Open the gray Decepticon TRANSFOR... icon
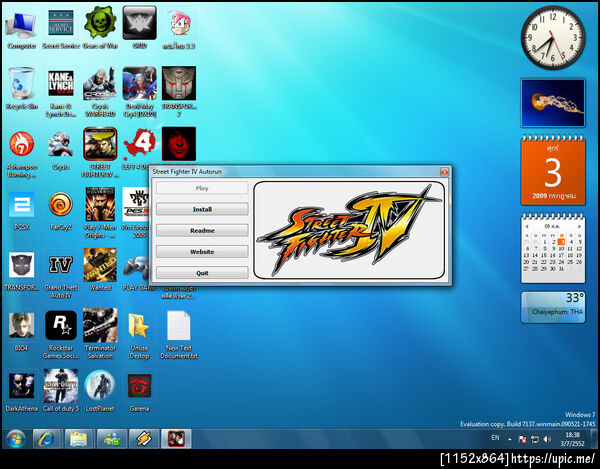The height and width of the screenshot is (469, 600). (x=21, y=271)
